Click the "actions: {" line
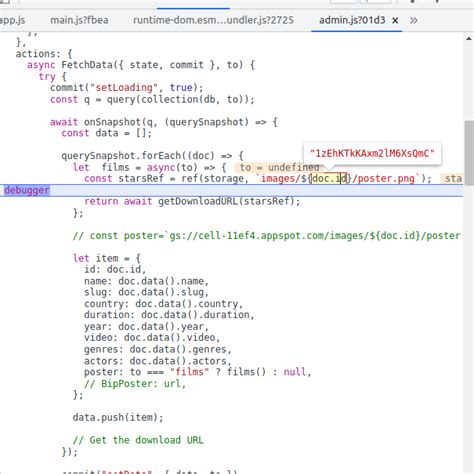This screenshot has width=474, height=474. click(x=44, y=54)
